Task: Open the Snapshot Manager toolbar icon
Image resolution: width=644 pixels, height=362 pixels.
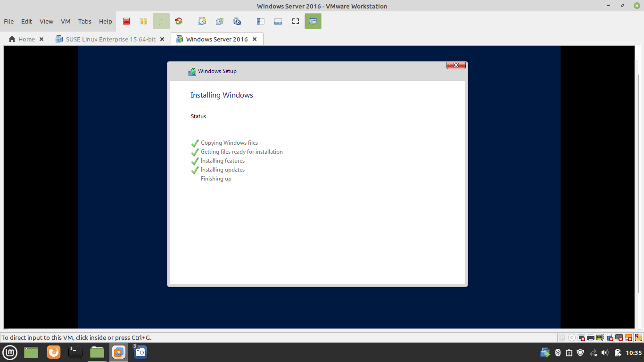Action: [237, 21]
